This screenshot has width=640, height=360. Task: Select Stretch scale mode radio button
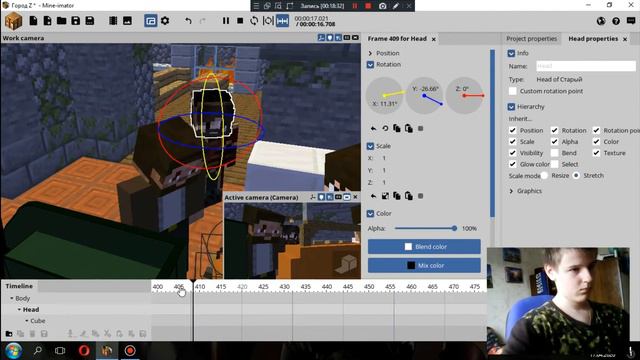point(576,176)
